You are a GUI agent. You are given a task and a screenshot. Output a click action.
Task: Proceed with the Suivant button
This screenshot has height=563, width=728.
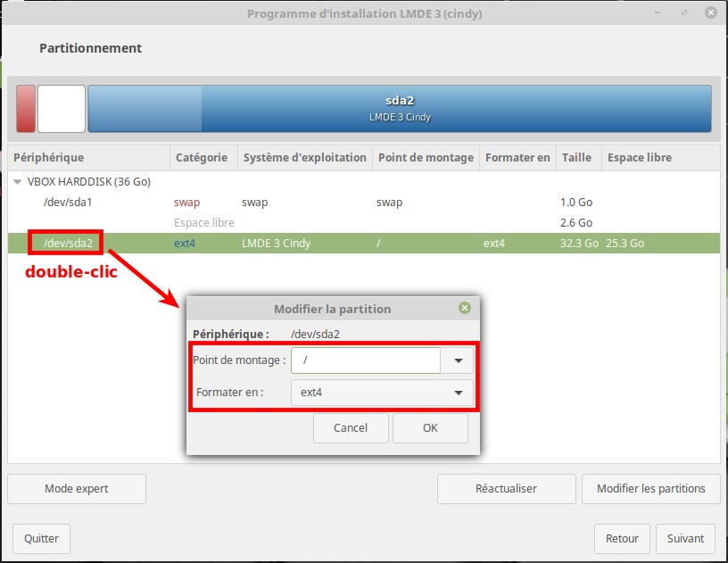click(x=685, y=538)
